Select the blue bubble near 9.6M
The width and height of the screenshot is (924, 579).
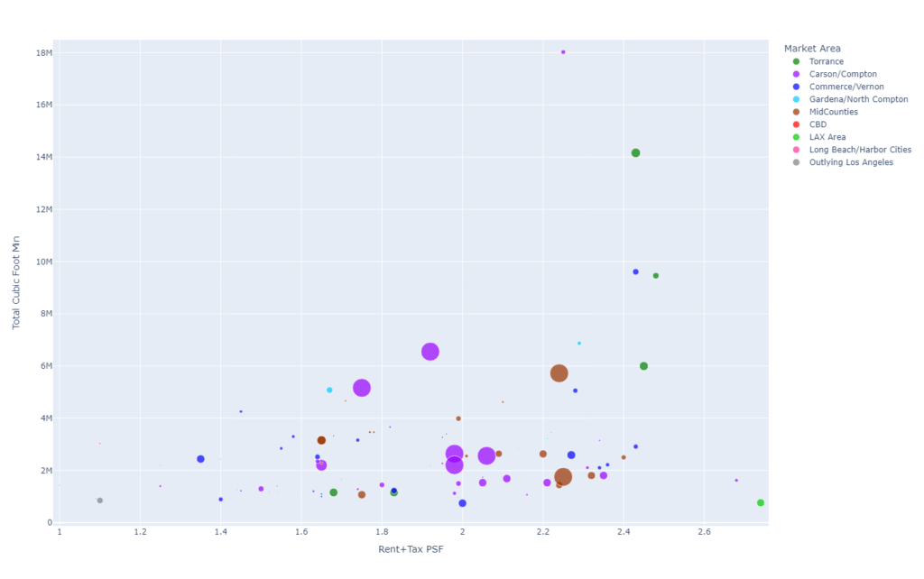coord(635,271)
